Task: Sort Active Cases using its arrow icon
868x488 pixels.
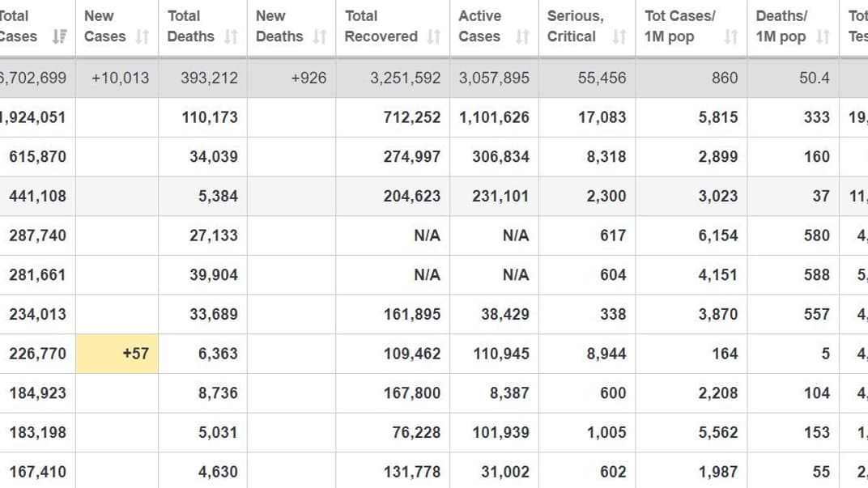Action: click(x=522, y=36)
